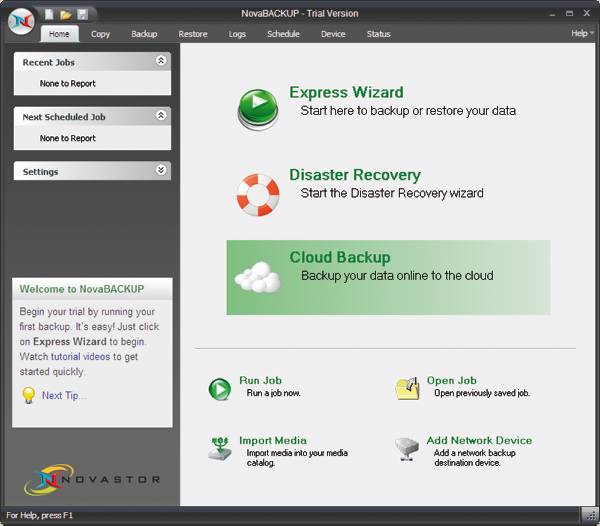Viewport: 600px width, 526px height.
Task: Click the Open Job link
Action: coord(452,380)
